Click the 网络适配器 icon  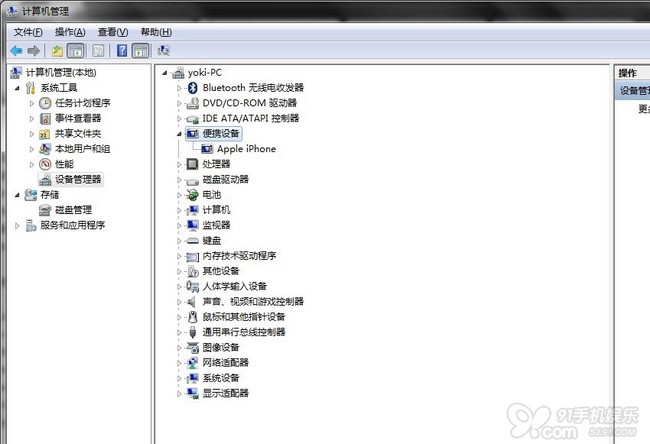click(x=192, y=363)
